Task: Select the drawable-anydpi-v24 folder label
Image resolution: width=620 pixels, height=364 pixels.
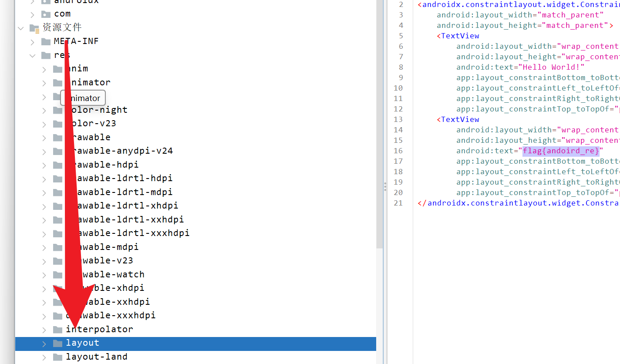Action: (x=119, y=151)
